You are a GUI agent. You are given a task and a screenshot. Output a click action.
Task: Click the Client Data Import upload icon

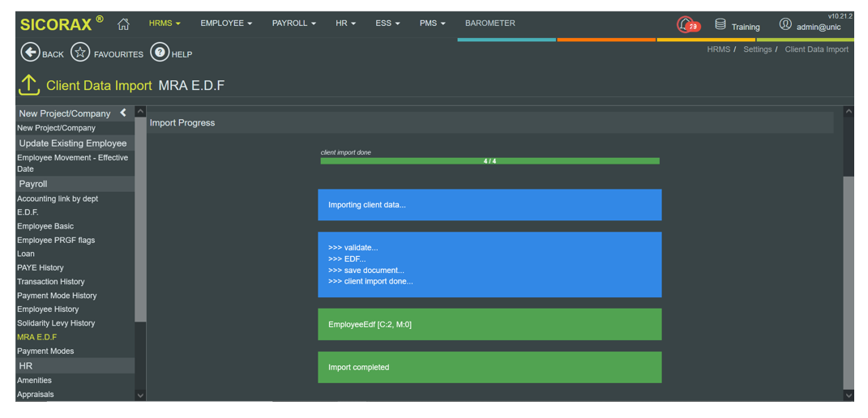[29, 85]
